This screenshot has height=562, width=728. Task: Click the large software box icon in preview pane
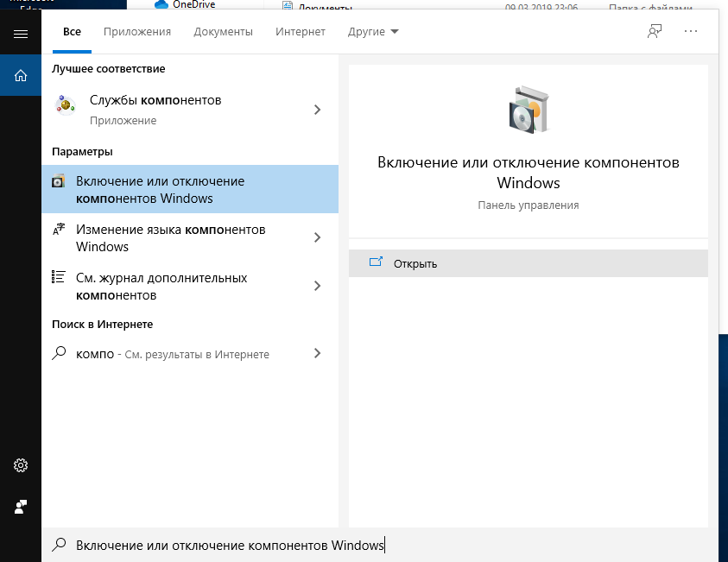529,110
